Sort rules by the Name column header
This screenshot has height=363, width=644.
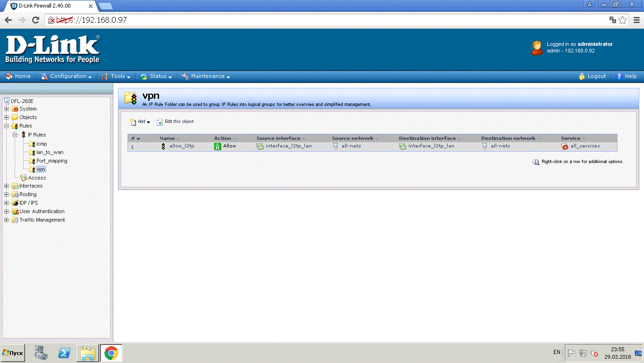tap(167, 138)
